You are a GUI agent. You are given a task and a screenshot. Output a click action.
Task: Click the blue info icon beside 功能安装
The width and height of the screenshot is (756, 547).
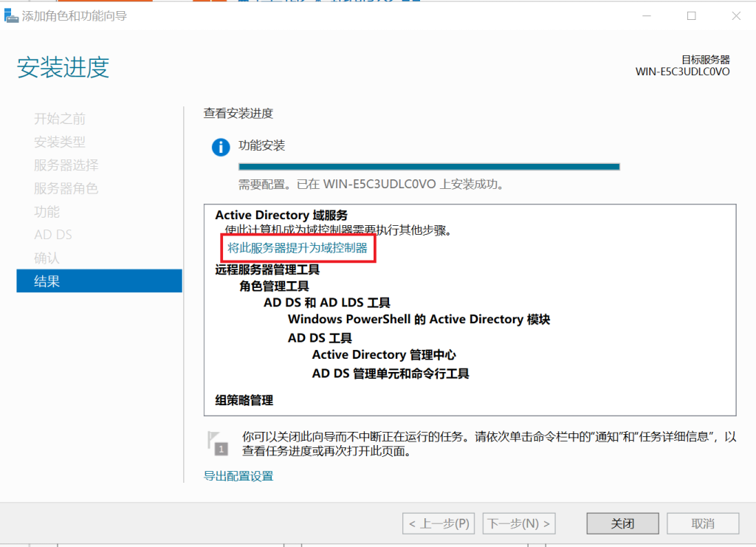(221, 147)
